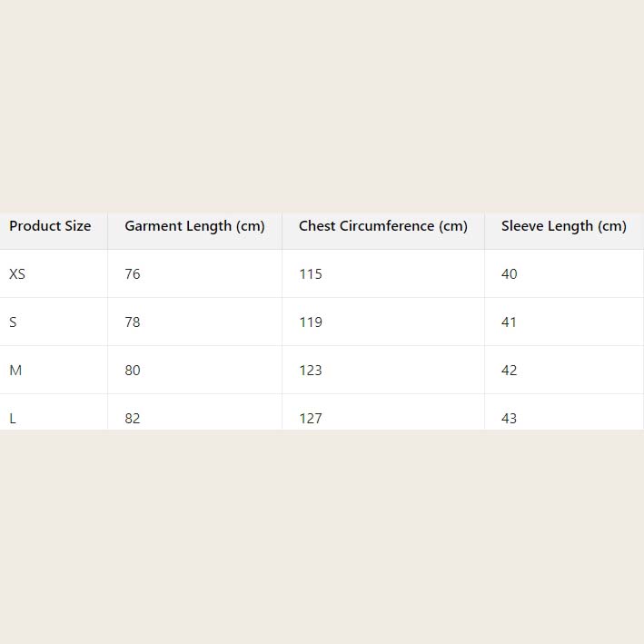Click chest circumference value 119
644x644 pixels.
311,322
